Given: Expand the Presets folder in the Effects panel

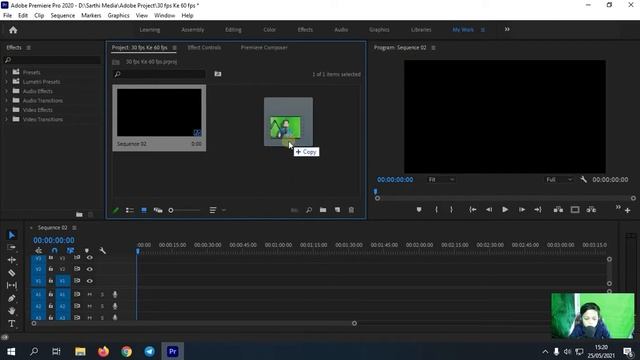Looking at the screenshot, I should click(x=6, y=72).
